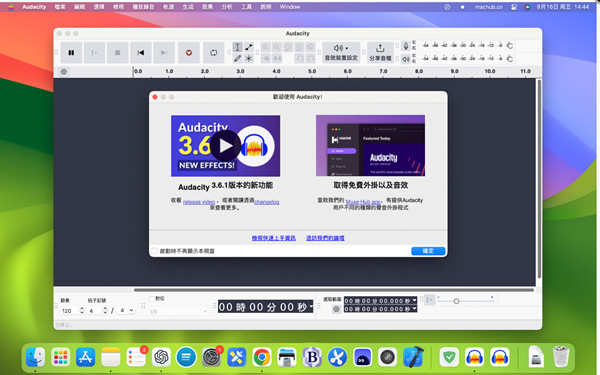Image resolution: width=600 pixels, height=375 pixels.
Task: Click the tempo stepper arrows
Action: (82, 311)
